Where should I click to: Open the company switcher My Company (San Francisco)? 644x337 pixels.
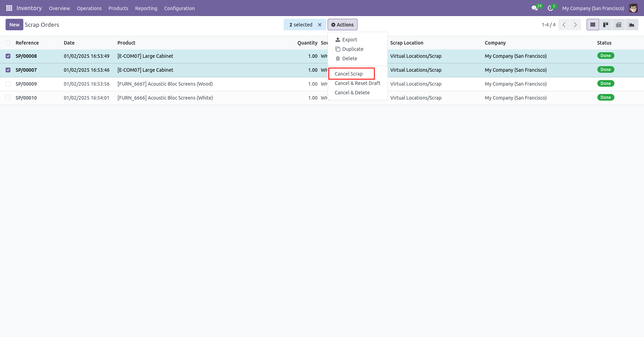[x=593, y=8]
